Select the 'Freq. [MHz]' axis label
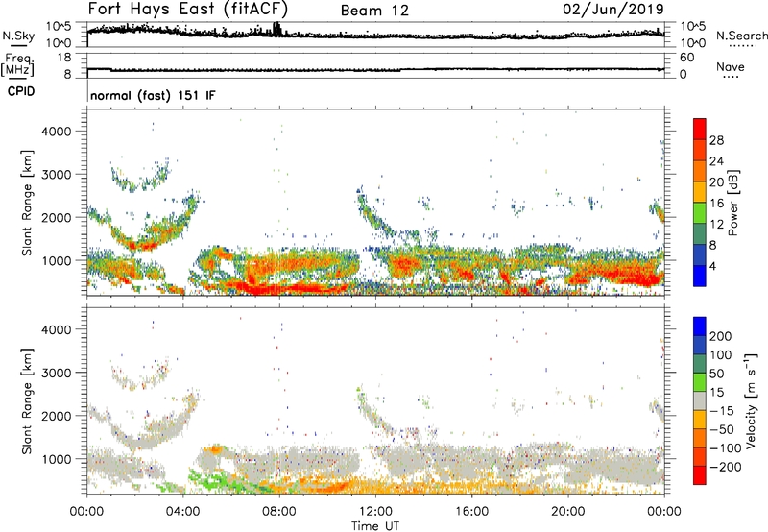This screenshot has width=768, height=532. (17, 64)
